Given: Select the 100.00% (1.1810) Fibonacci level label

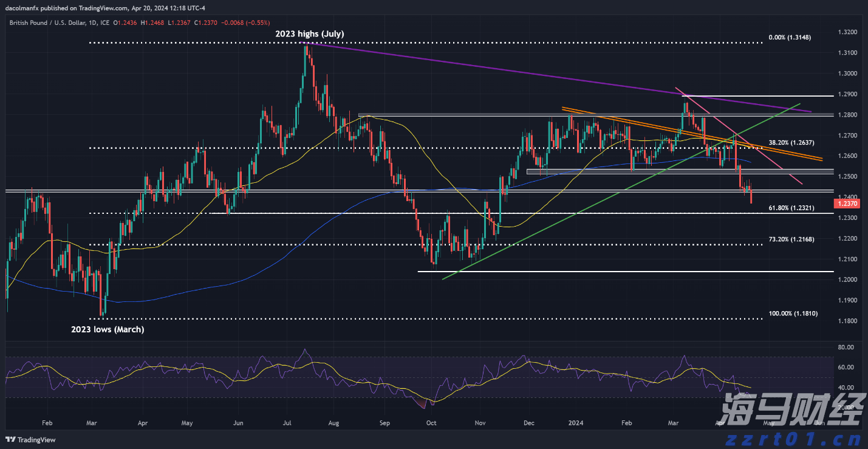Looking at the screenshot, I should [x=793, y=314].
